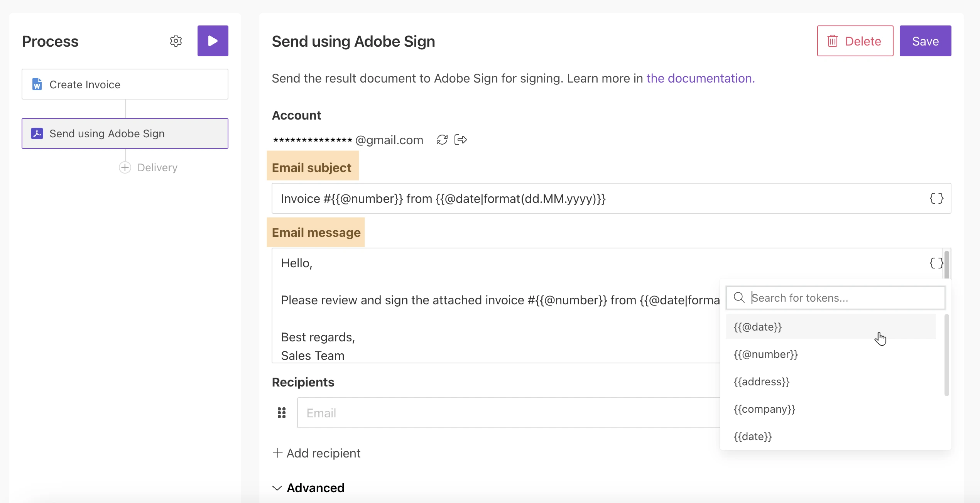
Task: Delete this delivery step
Action: pyautogui.click(x=855, y=41)
